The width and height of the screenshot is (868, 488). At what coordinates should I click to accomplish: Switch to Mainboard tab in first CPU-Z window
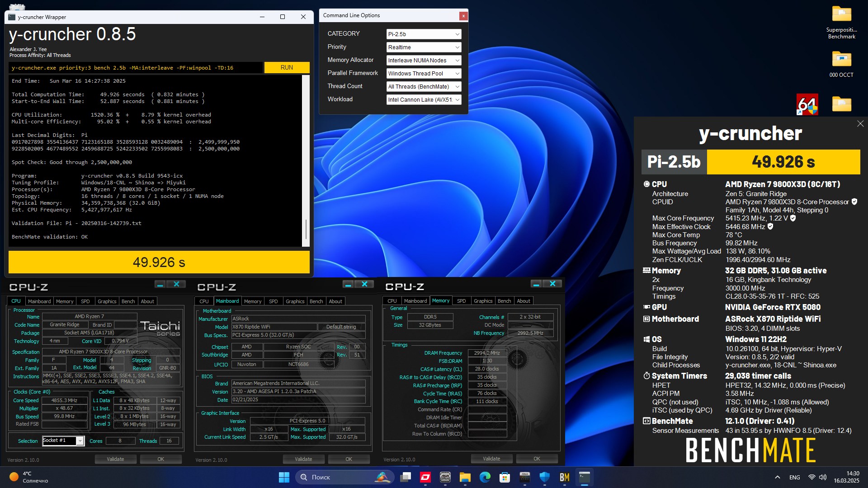coord(39,301)
